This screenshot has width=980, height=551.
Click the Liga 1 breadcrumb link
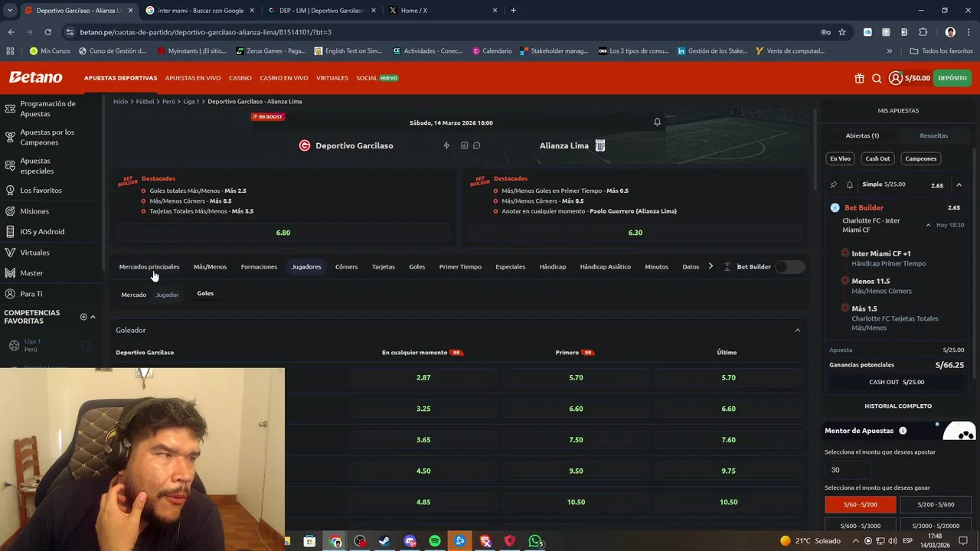[191, 101]
